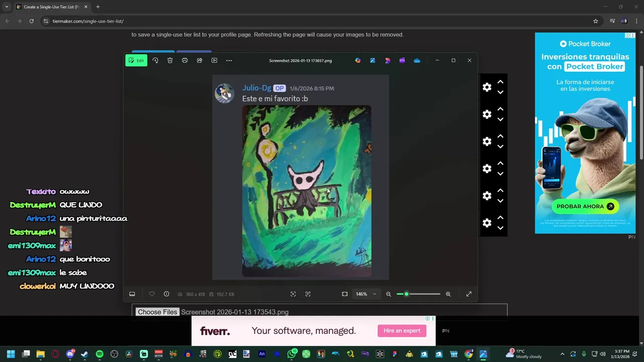Open settings gear of sixth tier row
Screen dimensions: 644x362
(x=487, y=223)
